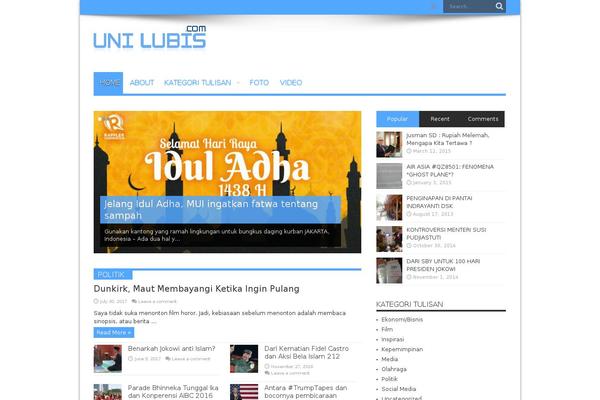Click thumbnail of Benarkah Jokowi anti Islam
600x400 pixels.
108,359
